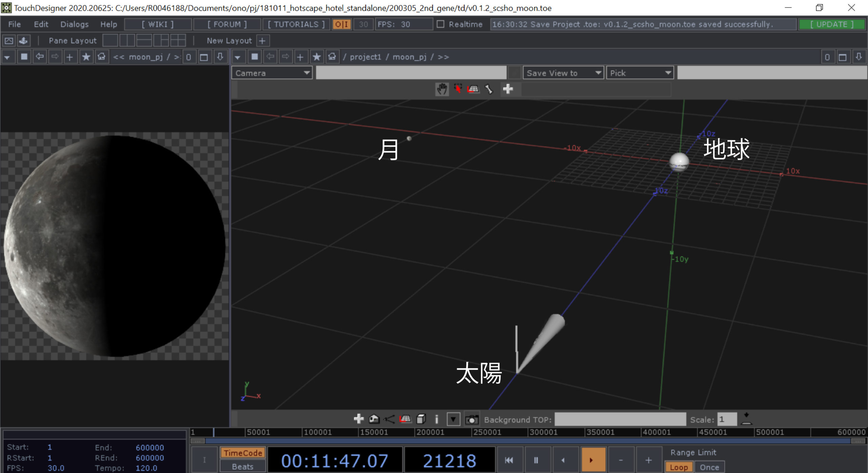Click the grid icon in the top viewer toolbar
The height and width of the screenshot is (473, 868).
473,89
